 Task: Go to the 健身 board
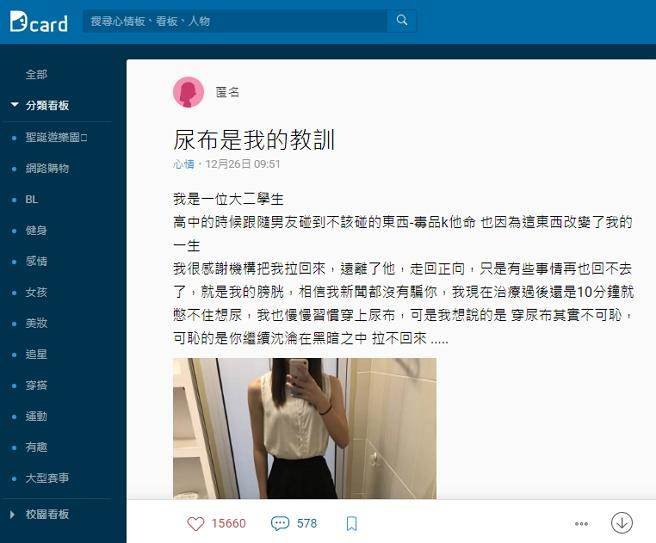point(36,231)
